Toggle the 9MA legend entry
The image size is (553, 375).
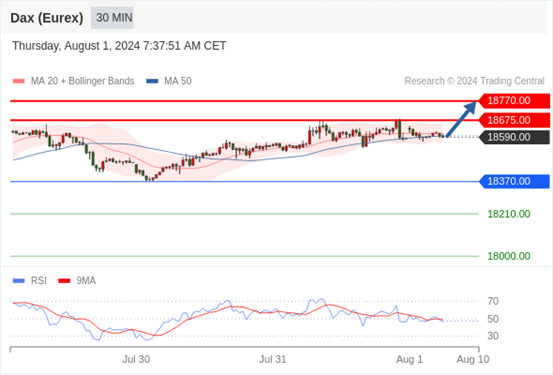click(x=77, y=281)
